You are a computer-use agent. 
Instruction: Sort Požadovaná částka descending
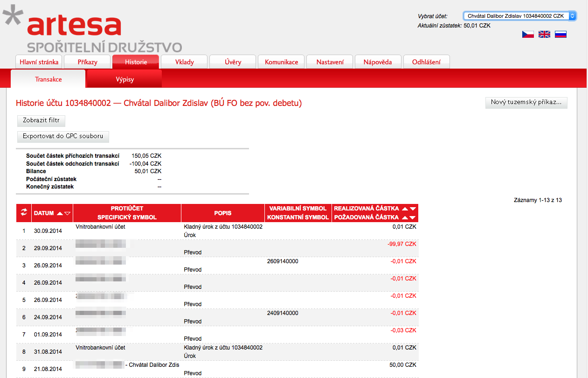[413, 217]
